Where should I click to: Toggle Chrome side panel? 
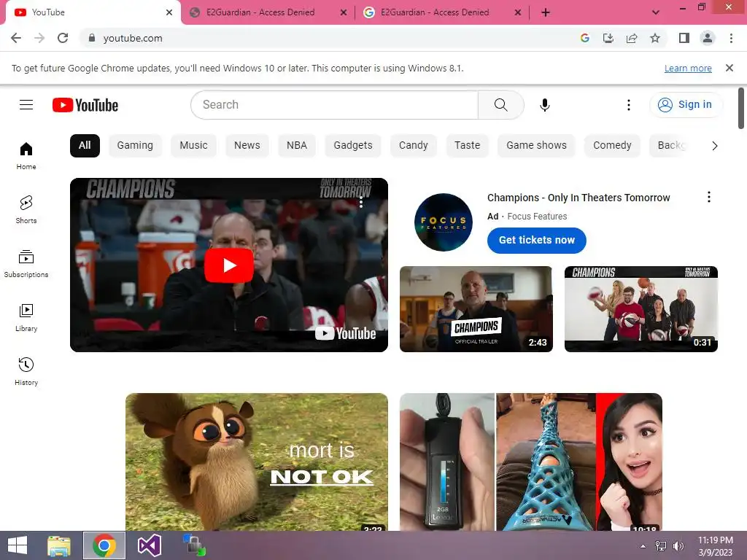pyautogui.click(x=684, y=38)
